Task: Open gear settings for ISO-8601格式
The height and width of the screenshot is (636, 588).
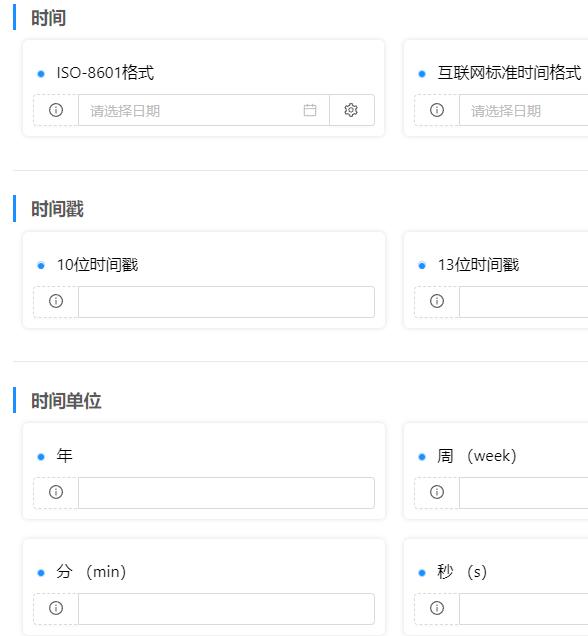Action: 351,110
